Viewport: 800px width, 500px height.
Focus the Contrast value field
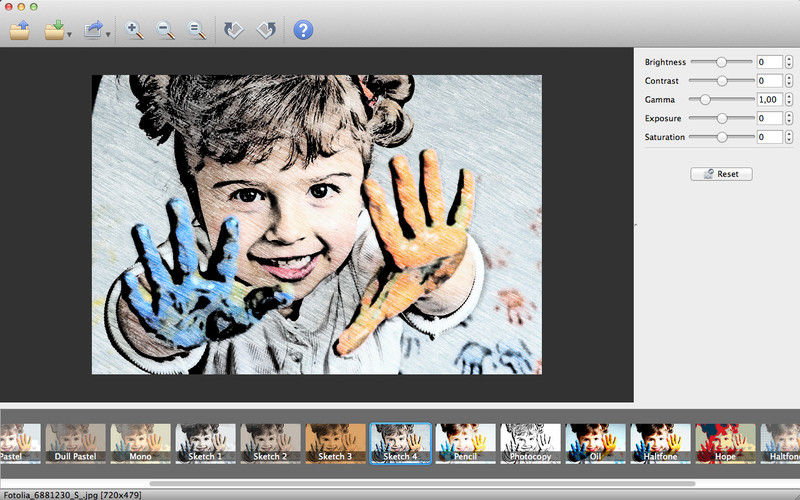[769, 81]
